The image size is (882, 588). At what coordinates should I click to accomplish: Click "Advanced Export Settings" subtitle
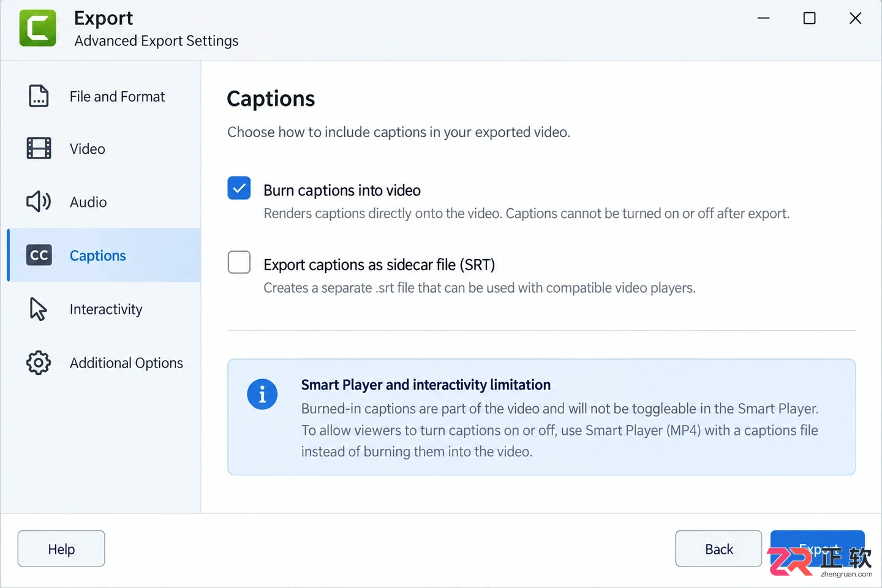[156, 41]
